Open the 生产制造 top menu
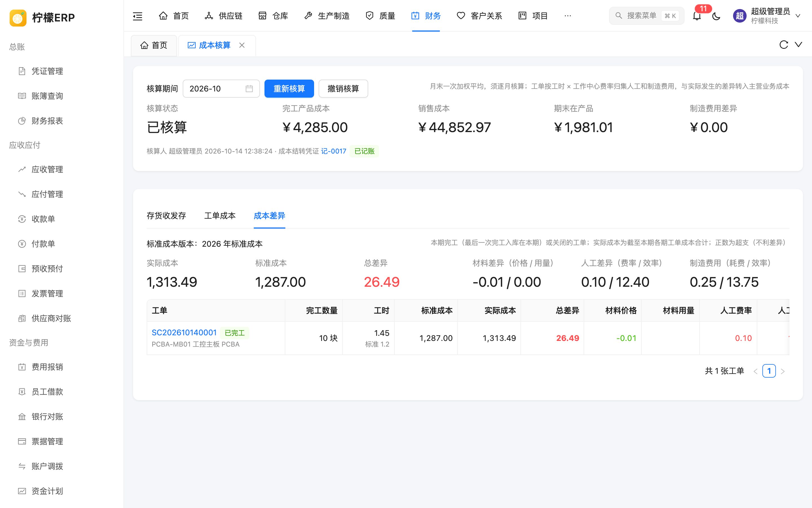Viewport: 812px width, 508px height. [x=326, y=16]
